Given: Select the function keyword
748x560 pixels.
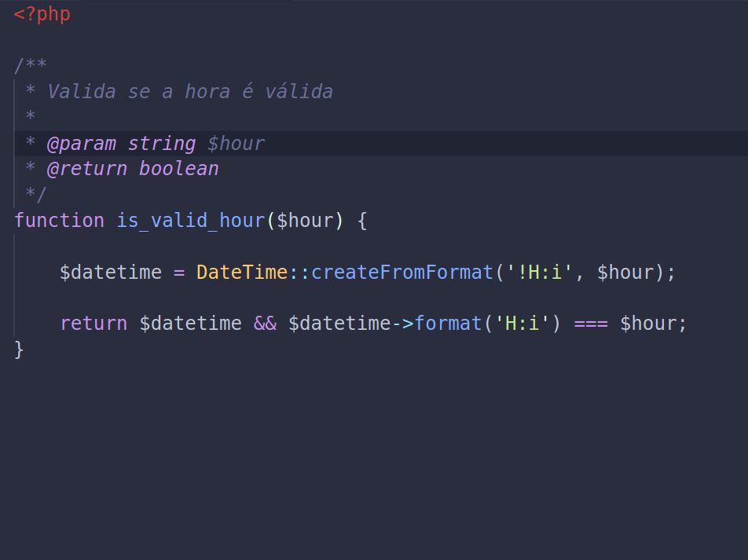Looking at the screenshot, I should point(59,220).
